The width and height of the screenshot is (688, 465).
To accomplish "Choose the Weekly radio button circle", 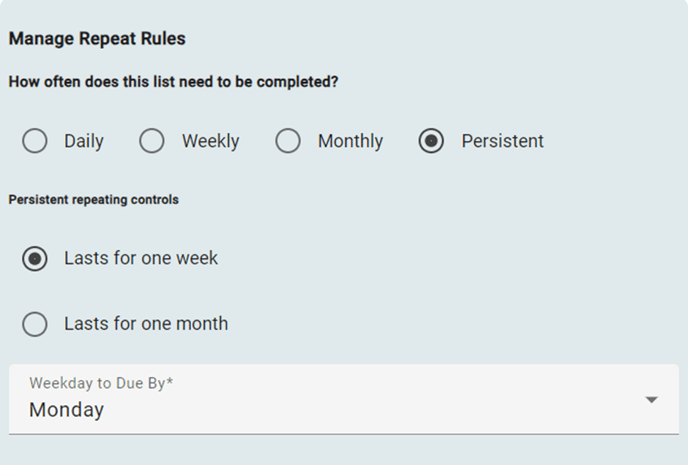I will [x=152, y=141].
